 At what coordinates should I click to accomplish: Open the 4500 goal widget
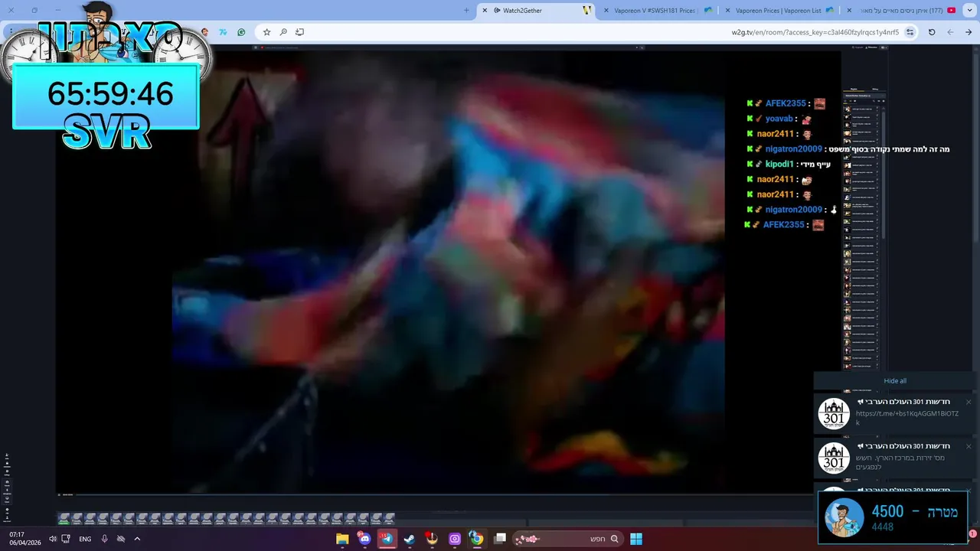893,518
